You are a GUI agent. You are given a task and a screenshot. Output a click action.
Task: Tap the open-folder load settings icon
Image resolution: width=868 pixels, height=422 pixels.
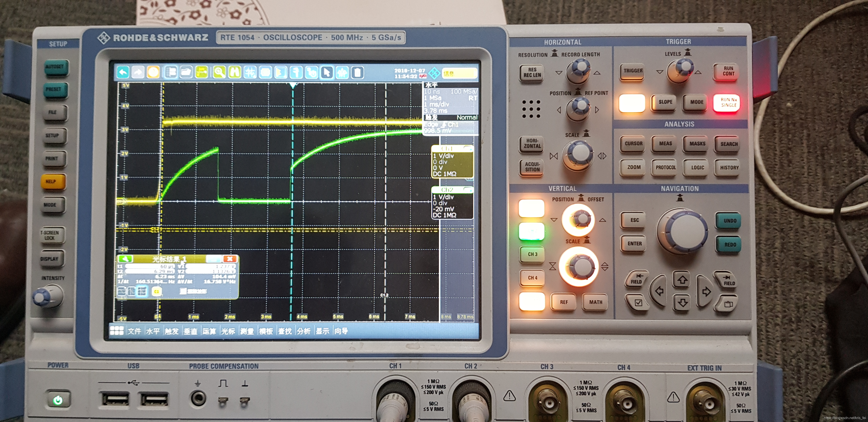186,72
